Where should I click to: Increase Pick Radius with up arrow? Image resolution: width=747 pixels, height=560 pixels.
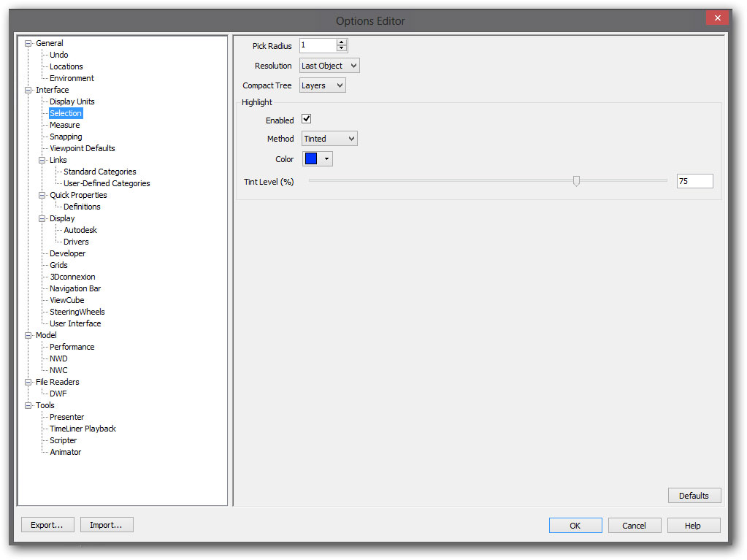[342, 42]
